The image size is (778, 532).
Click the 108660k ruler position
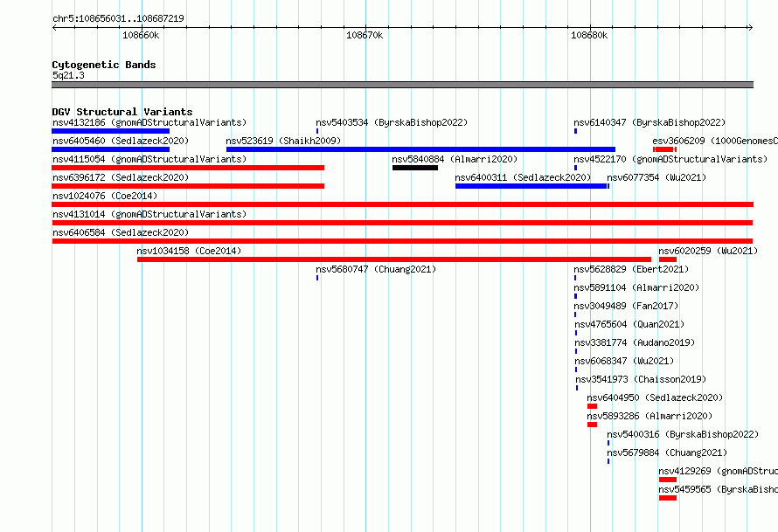tap(141, 35)
